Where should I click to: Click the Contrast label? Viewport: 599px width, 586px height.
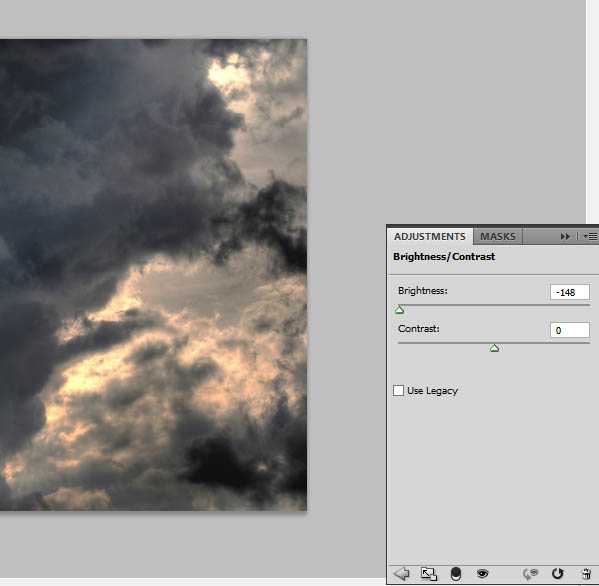click(x=419, y=329)
